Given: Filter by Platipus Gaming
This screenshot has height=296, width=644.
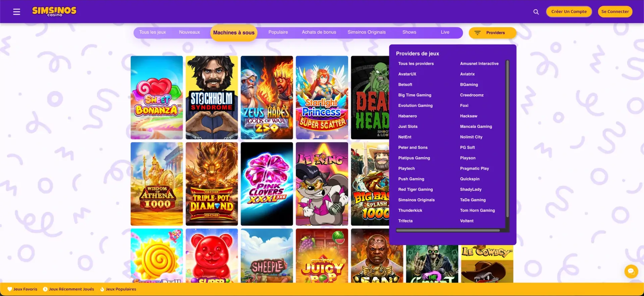Looking at the screenshot, I should click(414, 158).
